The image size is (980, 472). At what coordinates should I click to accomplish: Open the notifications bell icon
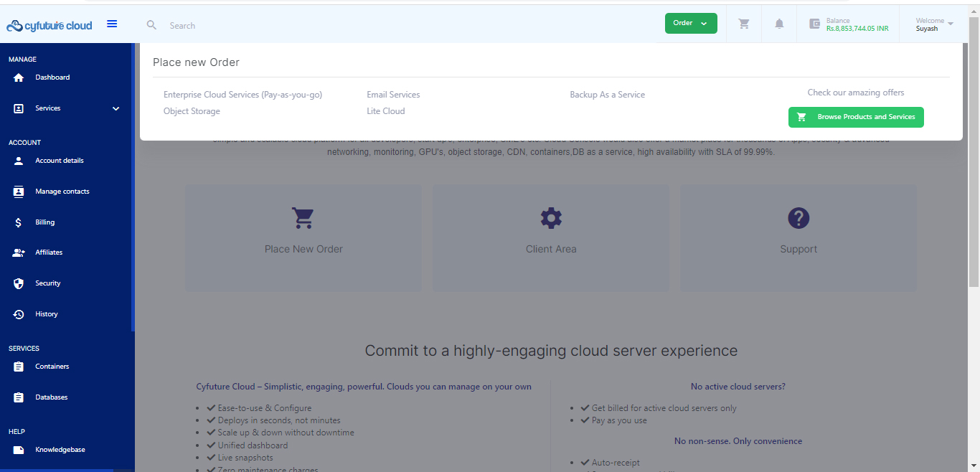779,24
